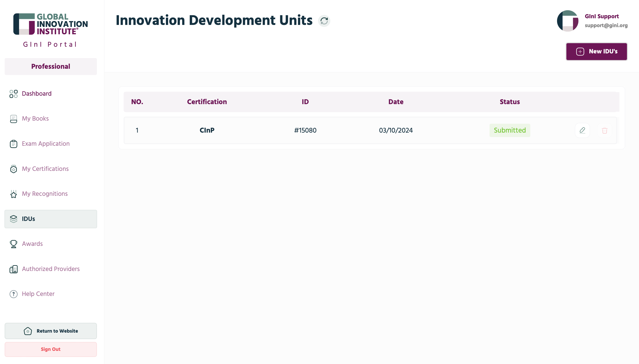Open My Recognitions section
639x364 pixels.
click(51, 194)
